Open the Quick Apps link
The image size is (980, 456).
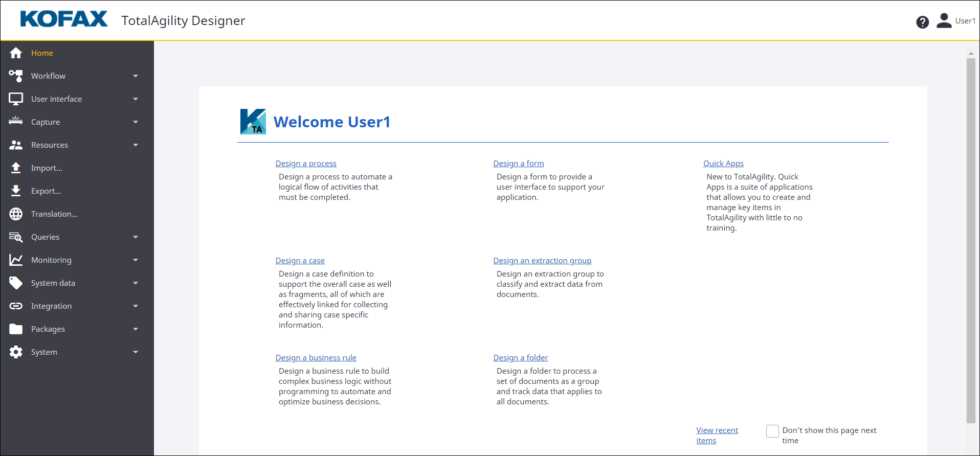coord(723,164)
